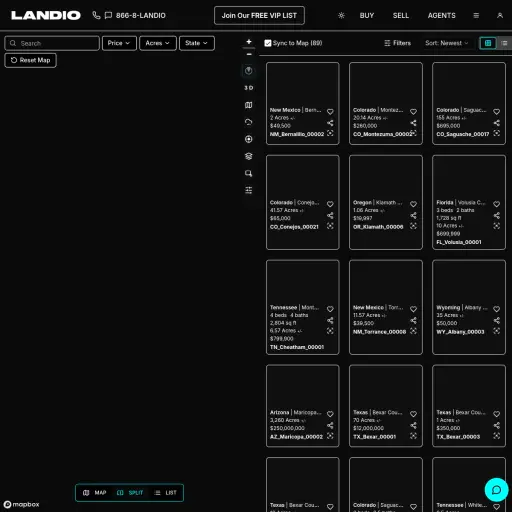Screen dimensions: 512x512
Task: Focus map on AZ_Maricopa_00002 listing
Action: pos(330,436)
